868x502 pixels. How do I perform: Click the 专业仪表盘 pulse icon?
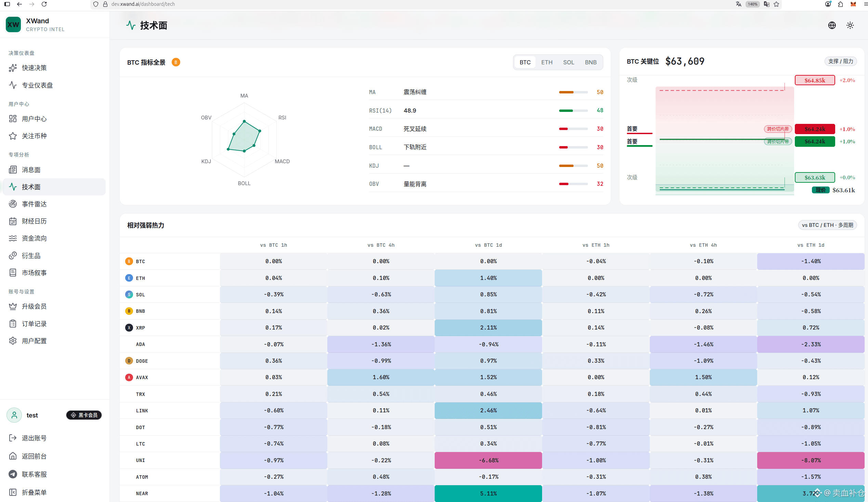(13, 85)
